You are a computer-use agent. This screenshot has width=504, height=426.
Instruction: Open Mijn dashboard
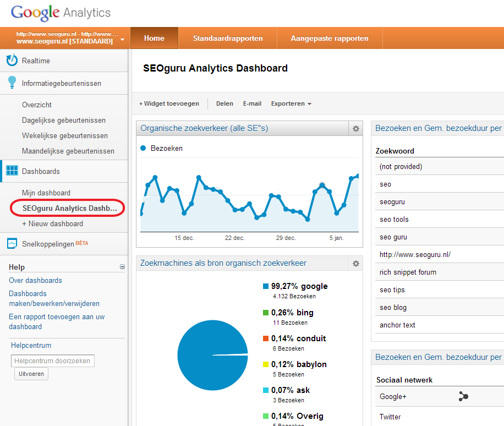coord(46,193)
